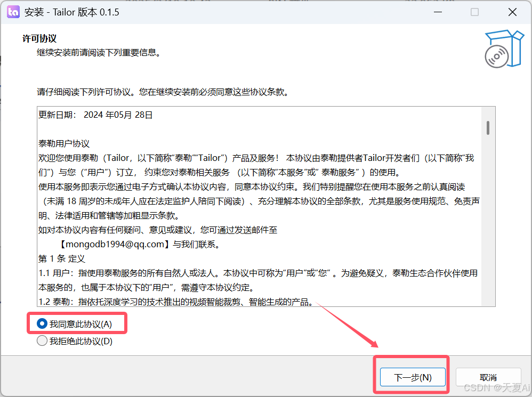Cancel setup via the 取消 button
532x397 pixels.
(x=488, y=377)
